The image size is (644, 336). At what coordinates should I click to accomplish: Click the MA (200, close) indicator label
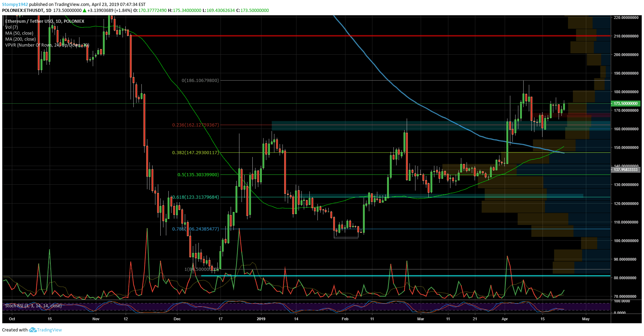tap(20, 39)
